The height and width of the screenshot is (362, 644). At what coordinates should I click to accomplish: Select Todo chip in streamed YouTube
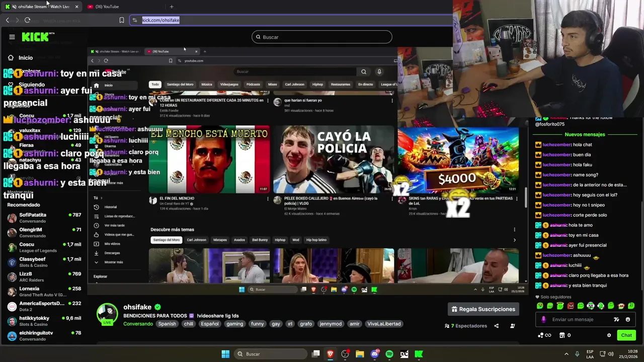point(155,84)
